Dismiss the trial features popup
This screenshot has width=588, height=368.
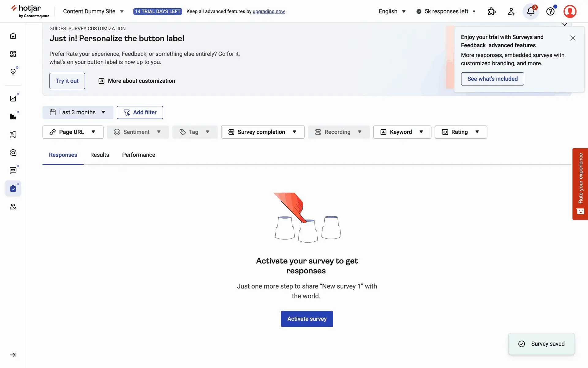pos(573,38)
